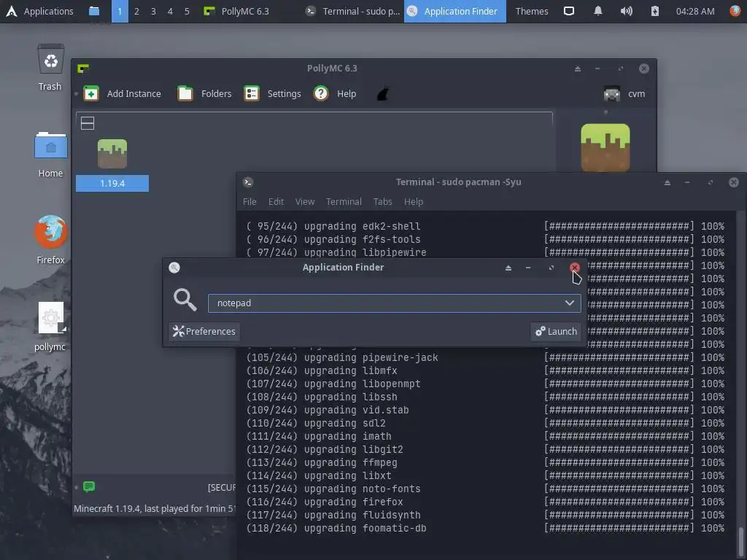Select the Terminal taskbar entry
The width and height of the screenshot is (747, 560).
tap(353, 11)
